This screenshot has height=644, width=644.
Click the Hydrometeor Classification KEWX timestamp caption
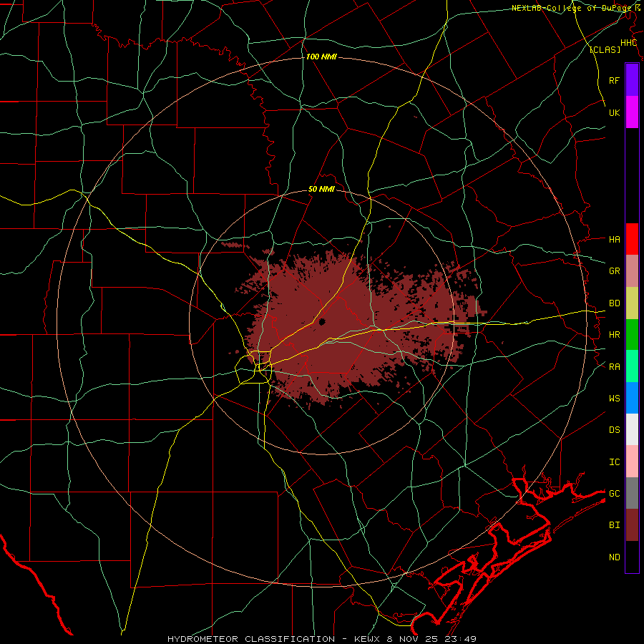click(322, 639)
